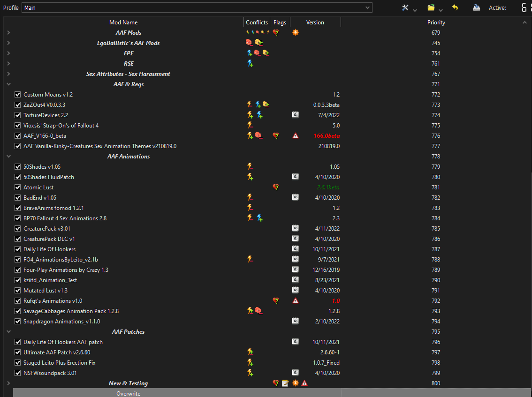The image size is (532, 397).
Task: Click the heart flag icon on Rufgt's Animations
Action: click(276, 301)
